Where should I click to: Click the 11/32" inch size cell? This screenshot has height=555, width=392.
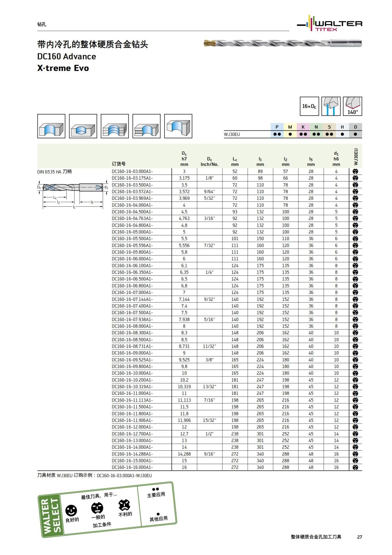tap(209, 346)
